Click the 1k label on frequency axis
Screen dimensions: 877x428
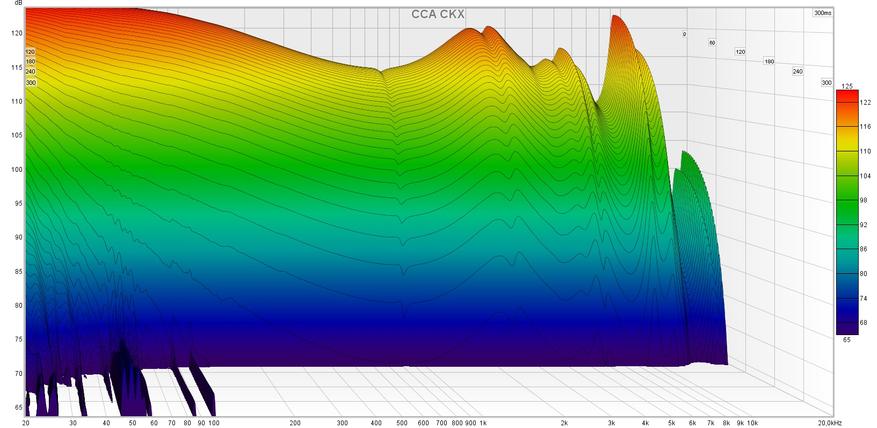point(483,423)
